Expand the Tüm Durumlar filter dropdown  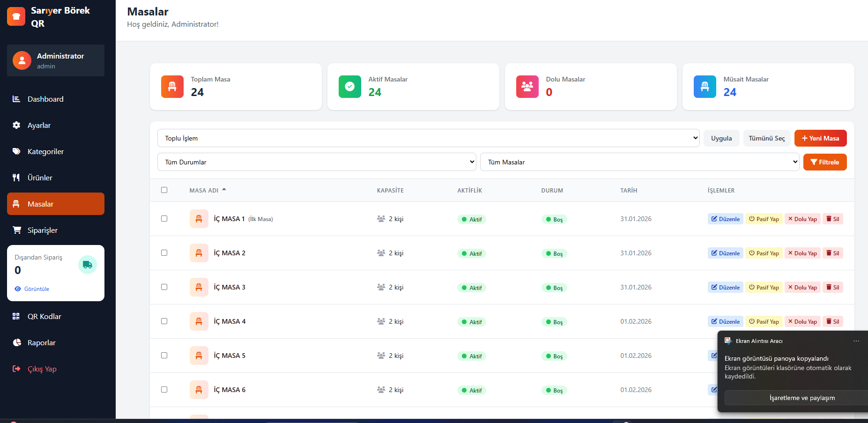point(317,162)
